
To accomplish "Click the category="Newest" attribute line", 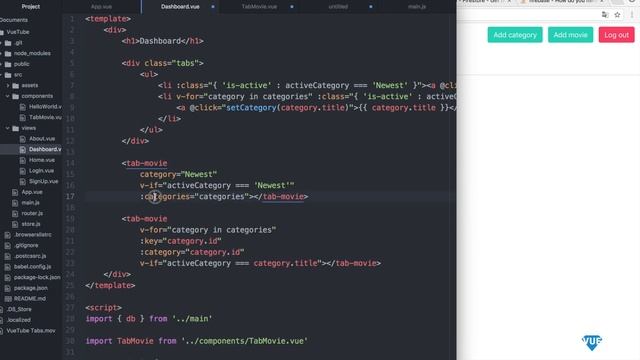I will (178, 174).
